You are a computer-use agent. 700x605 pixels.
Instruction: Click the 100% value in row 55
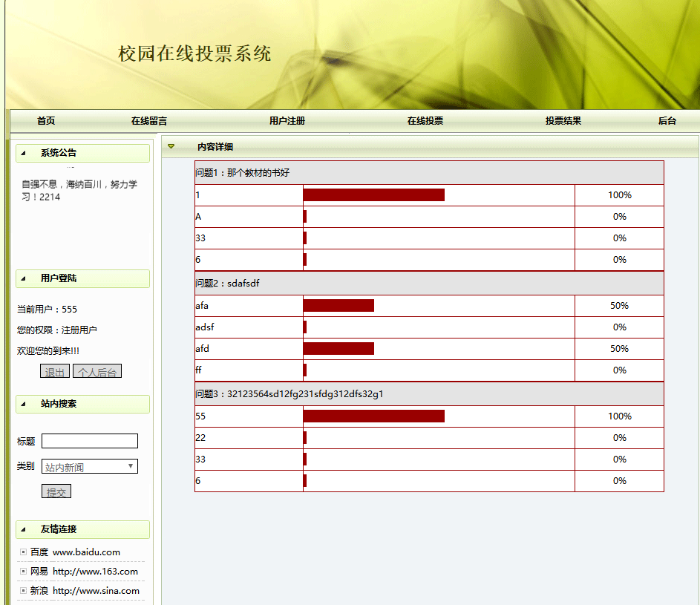[620, 416]
